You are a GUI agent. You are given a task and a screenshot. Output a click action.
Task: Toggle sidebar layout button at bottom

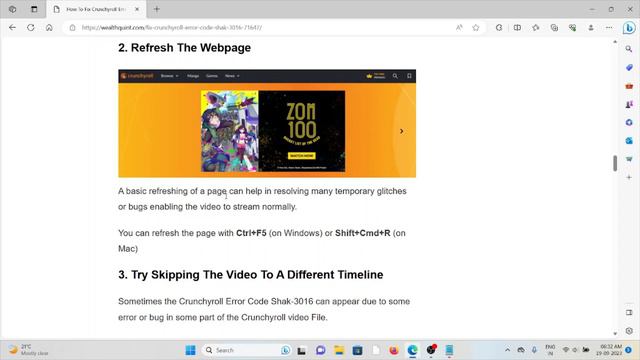pyautogui.click(x=629, y=313)
